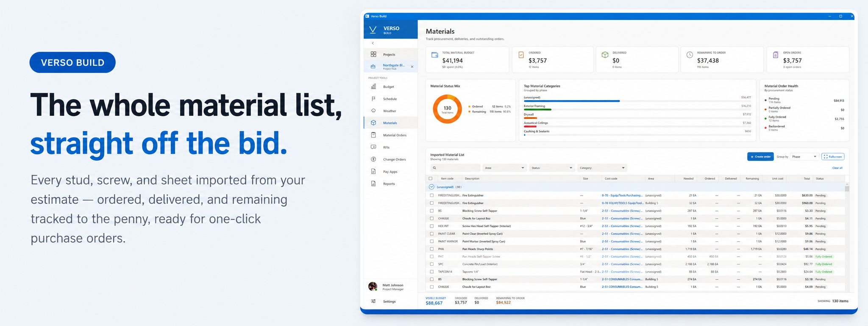The width and height of the screenshot is (868, 326).
Task: Toggle the select-all checkbox in table header
Action: pos(431,179)
